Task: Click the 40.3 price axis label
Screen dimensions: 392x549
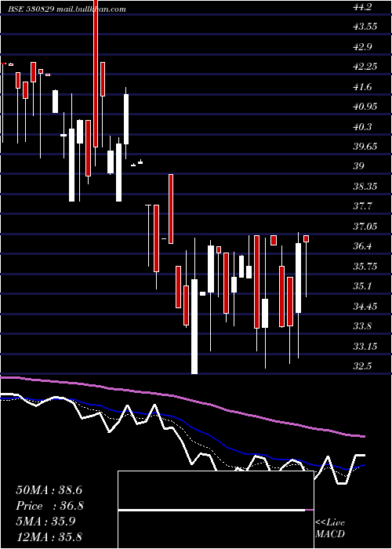Action: [x=362, y=126]
